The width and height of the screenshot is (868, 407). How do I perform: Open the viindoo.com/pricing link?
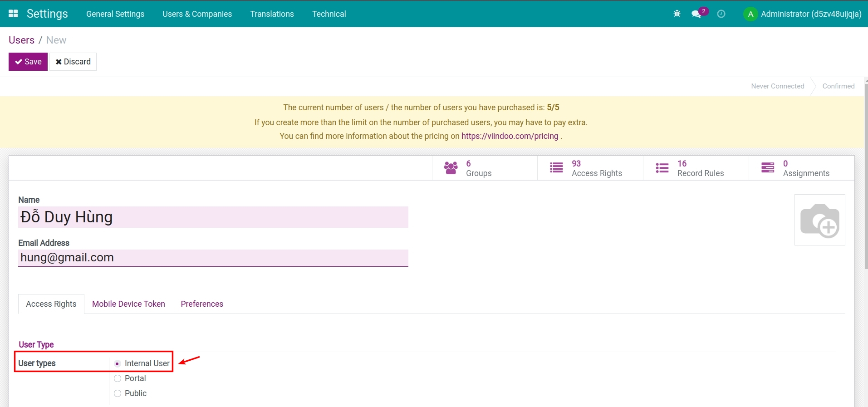pos(510,136)
